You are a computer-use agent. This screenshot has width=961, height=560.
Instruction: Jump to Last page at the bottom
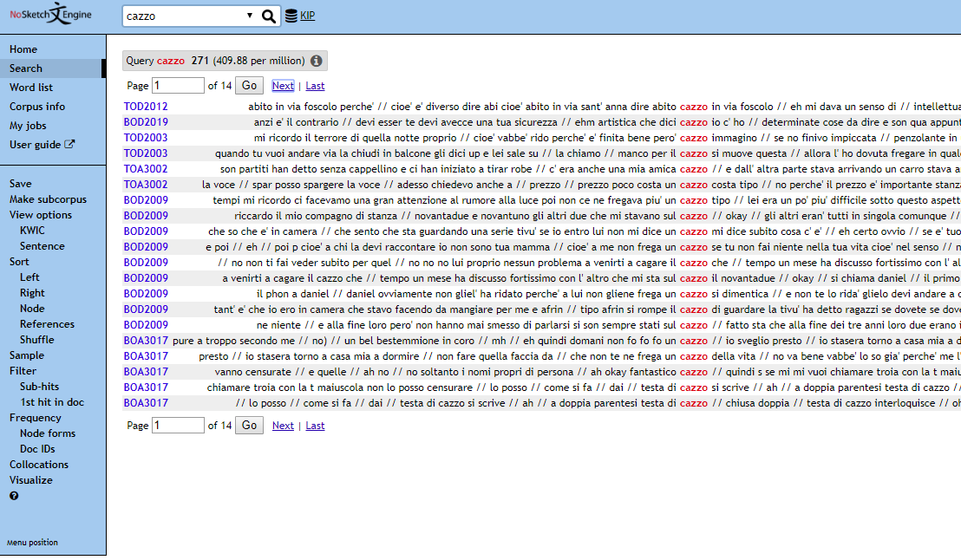(316, 426)
